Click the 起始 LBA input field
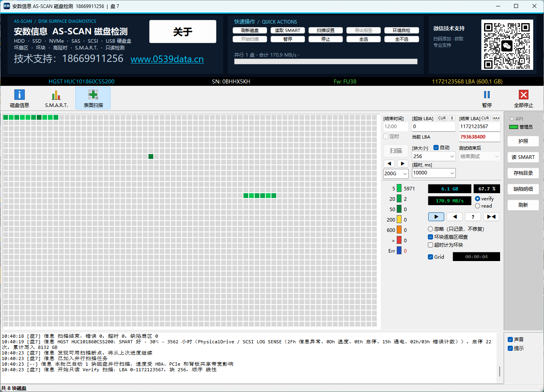This screenshot has height=392, width=544. 434,127
